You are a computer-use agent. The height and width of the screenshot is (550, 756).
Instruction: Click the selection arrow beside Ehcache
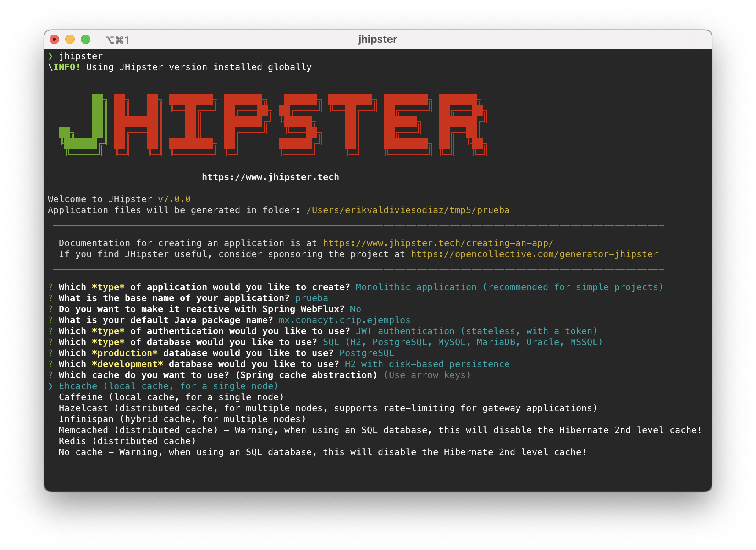51,387
